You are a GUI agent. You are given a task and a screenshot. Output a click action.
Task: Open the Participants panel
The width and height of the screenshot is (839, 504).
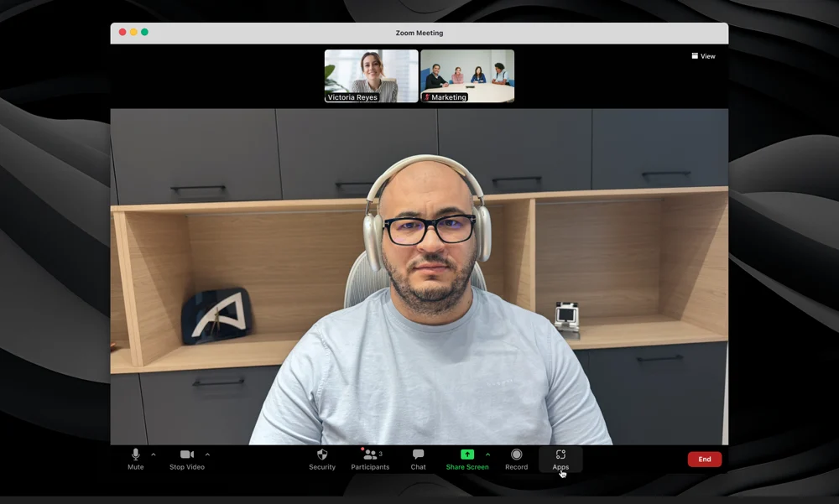(370, 460)
